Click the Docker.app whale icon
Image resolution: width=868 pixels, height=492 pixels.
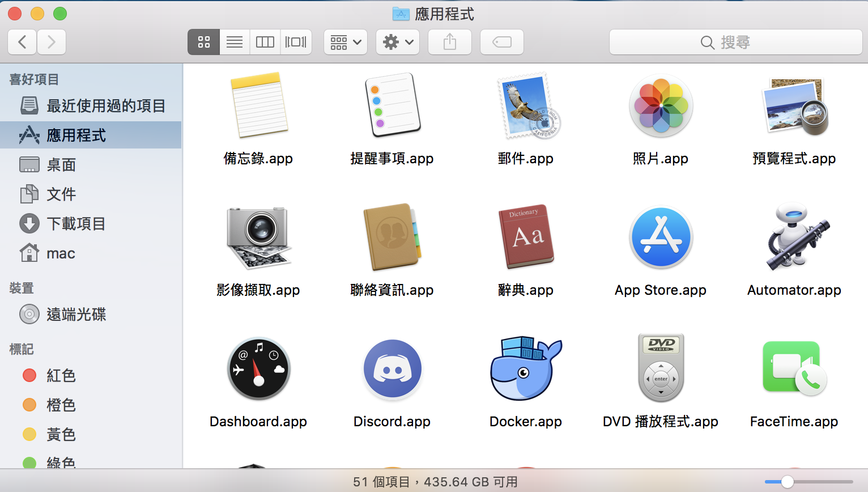526,368
